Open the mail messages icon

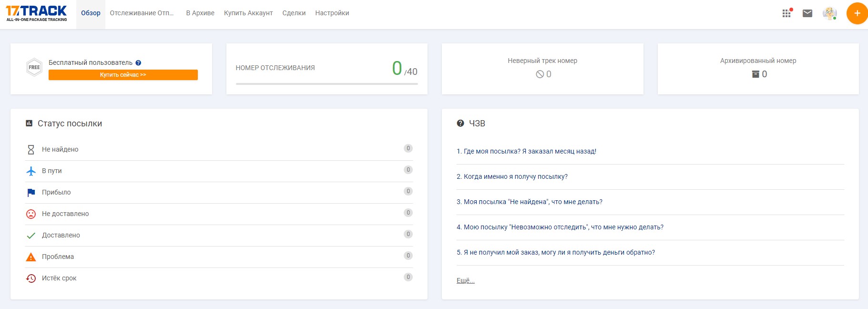[807, 13]
